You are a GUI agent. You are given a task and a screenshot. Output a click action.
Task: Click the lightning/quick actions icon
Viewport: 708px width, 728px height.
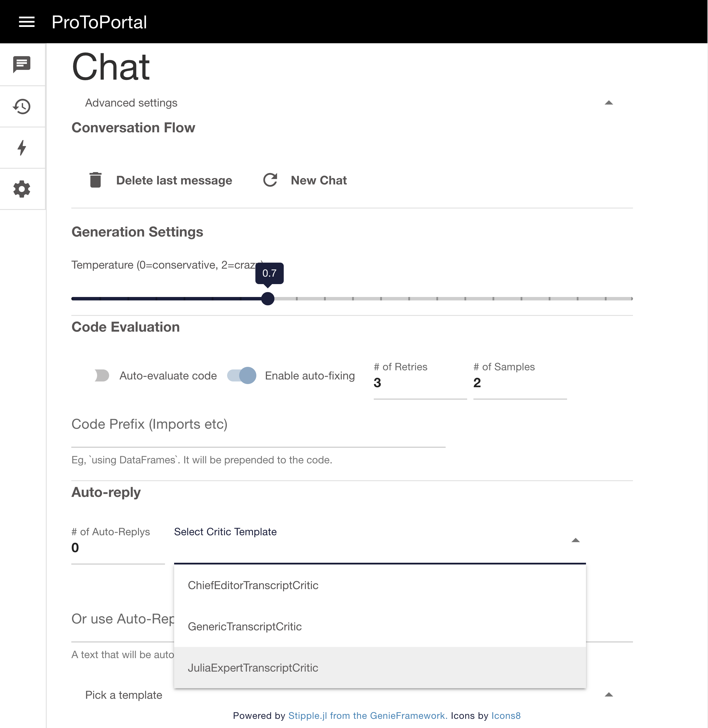(x=21, y=147)
